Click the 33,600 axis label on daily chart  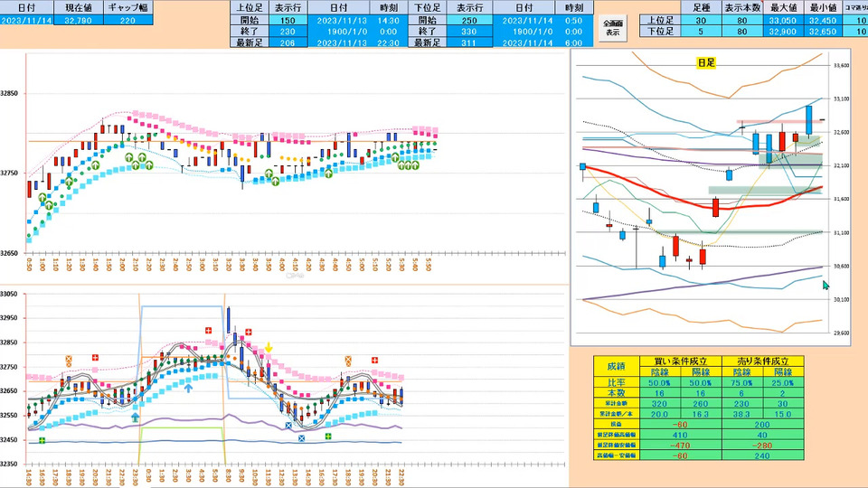click(x=841, y=65)
